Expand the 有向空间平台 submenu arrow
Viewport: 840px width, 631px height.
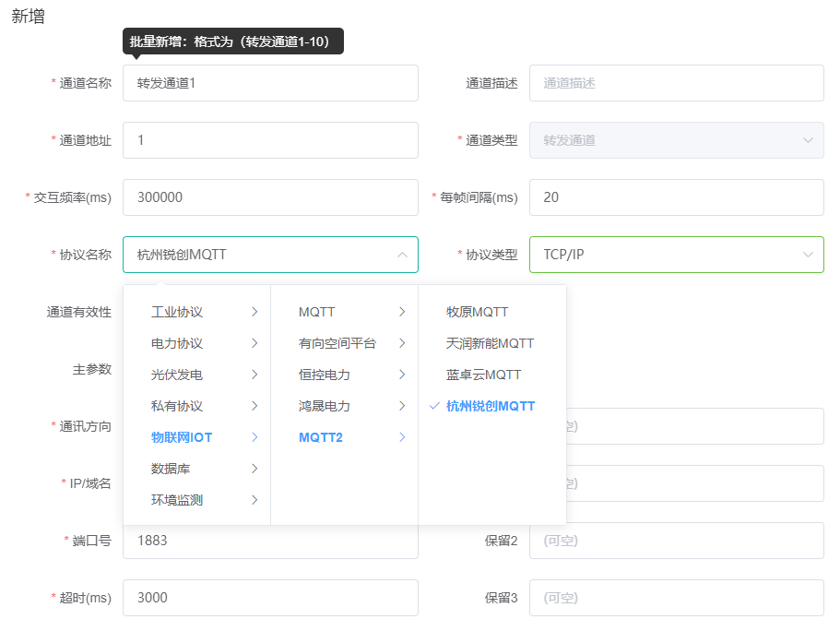point(402,343)
